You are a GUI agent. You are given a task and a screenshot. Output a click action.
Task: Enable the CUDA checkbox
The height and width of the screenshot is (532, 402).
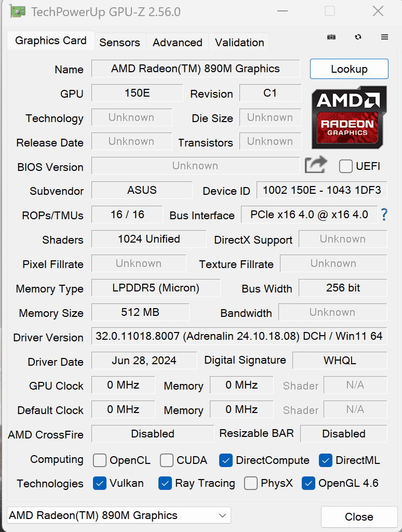coord(168,460)
